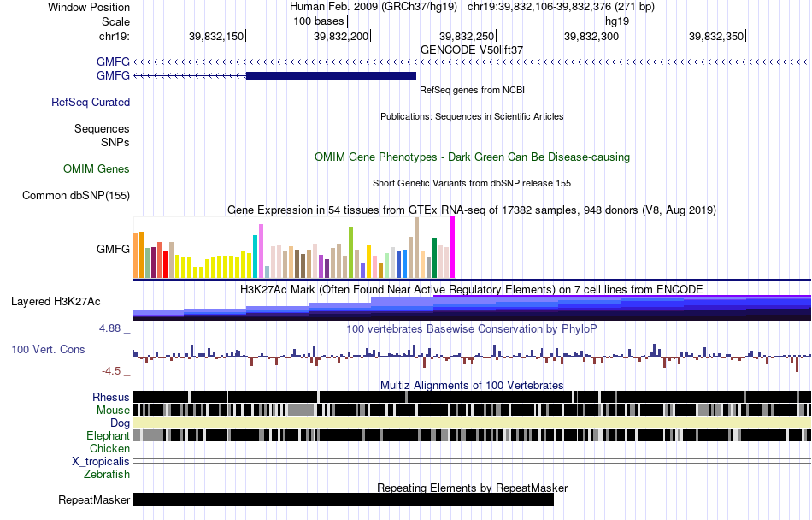This screenshot has height=520, width=812.
Task: Click the chr19: ruler label
Action: click(x=114, y=36)
